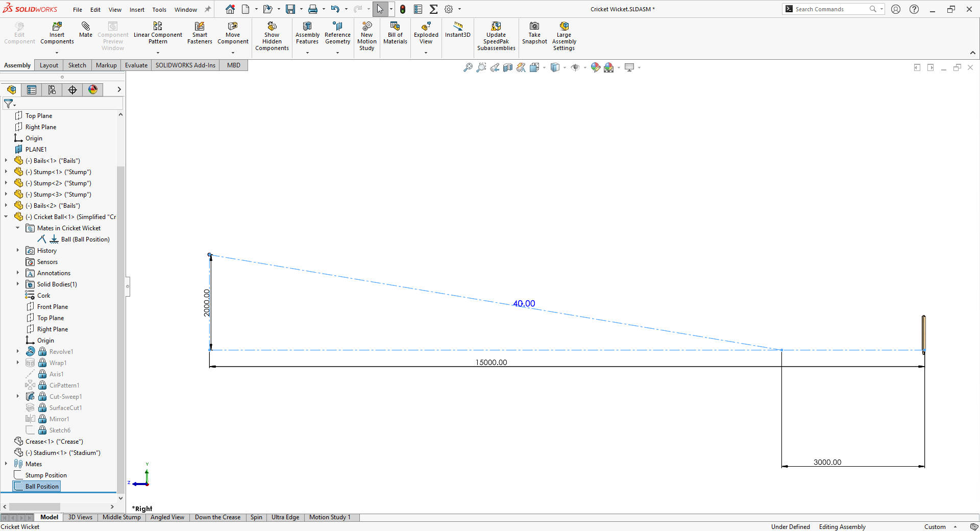Image resolution: width=980 pixels, height=531 pixels.
Task: Toggle the Hide/Show Items eye icon
Action: (x=576, y=67)
